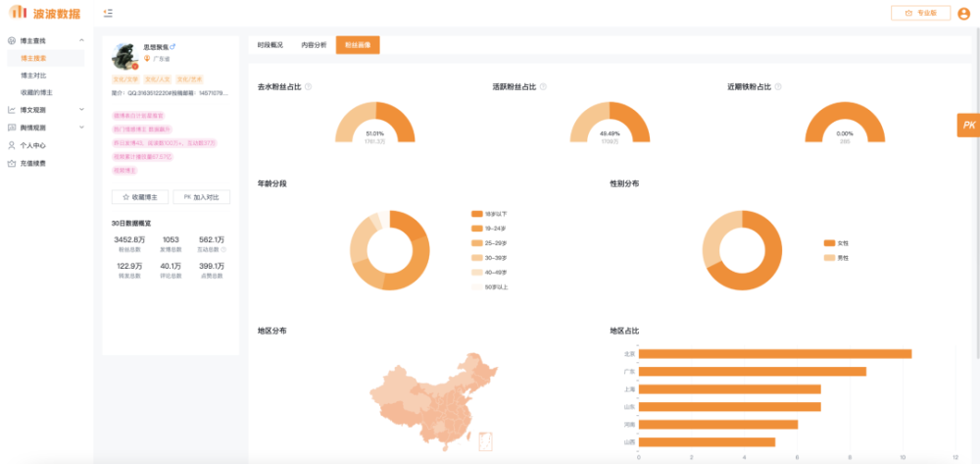The image size is (980, 464).
Task: Click the 上海 bar in 地区占比
Action: pos(729,389)
